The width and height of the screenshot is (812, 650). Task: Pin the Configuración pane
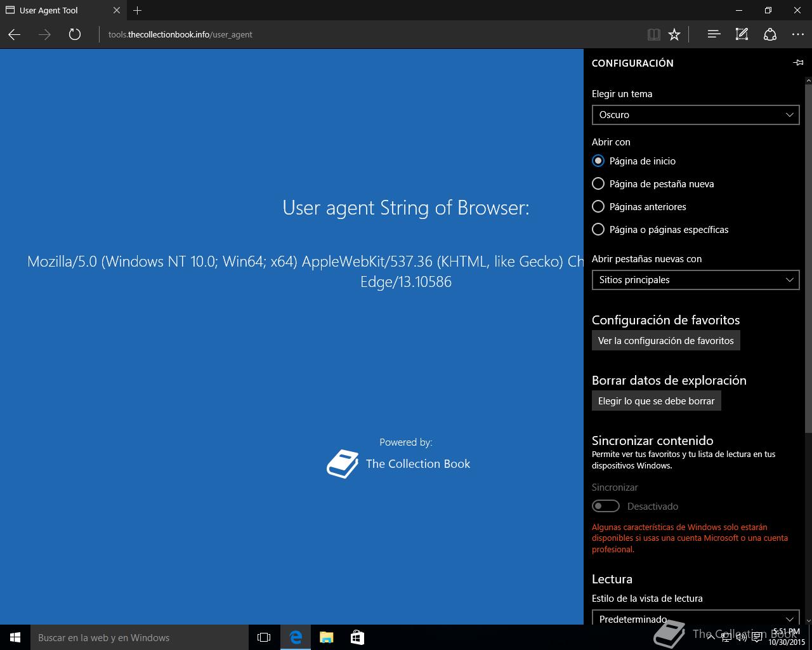pyautogui.click(x=798, y=63)
